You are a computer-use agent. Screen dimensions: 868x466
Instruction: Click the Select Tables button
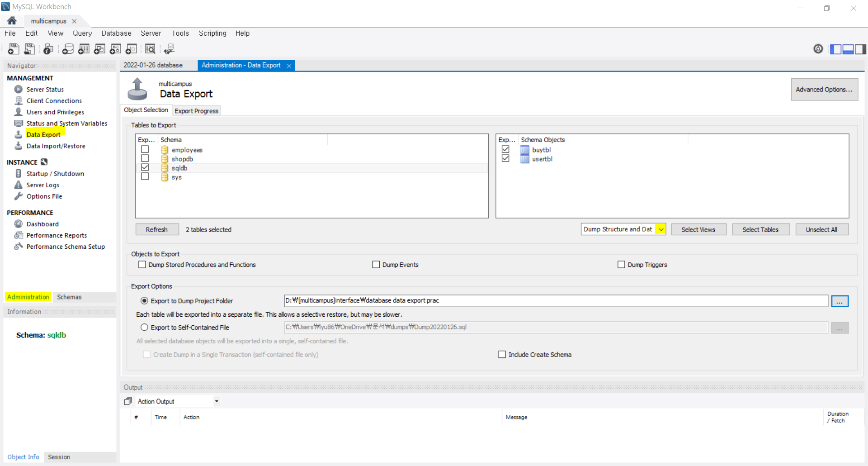(760, 229)
